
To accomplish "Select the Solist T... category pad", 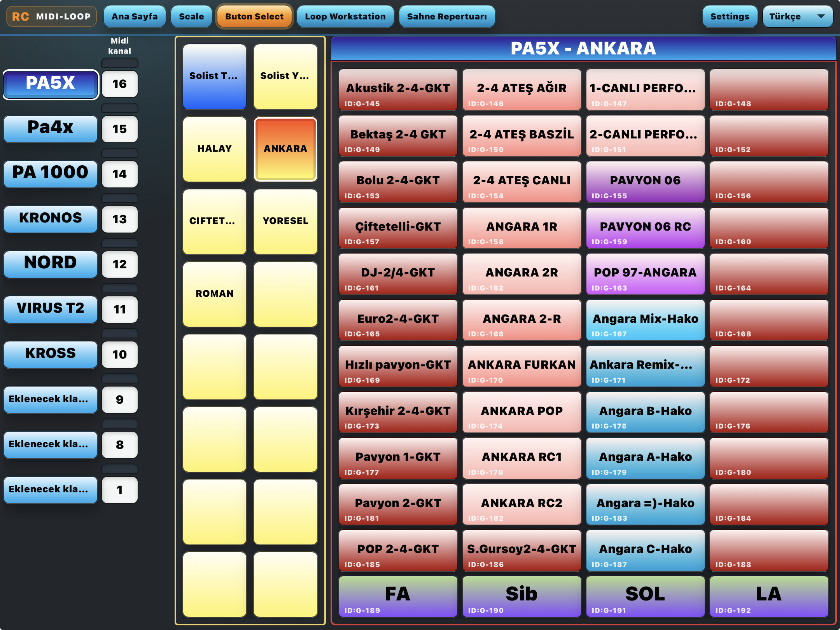I will pyautogui.click(x=215, y=77).
